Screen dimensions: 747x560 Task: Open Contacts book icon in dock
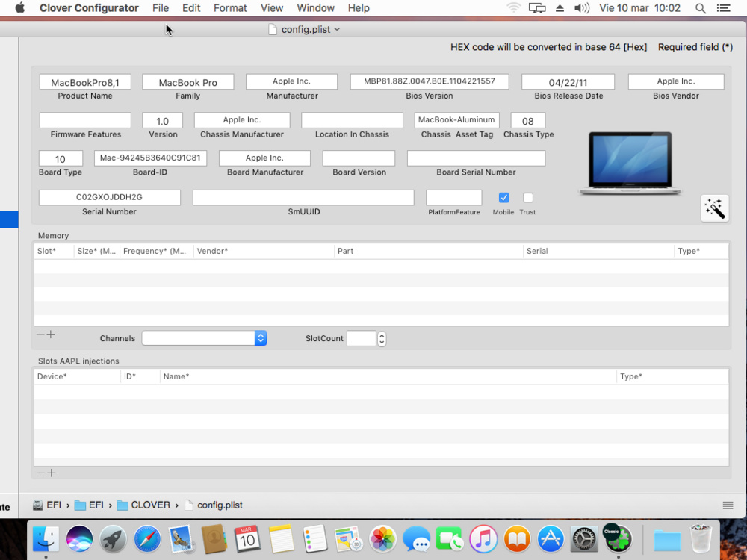click(x=214, y=539)
